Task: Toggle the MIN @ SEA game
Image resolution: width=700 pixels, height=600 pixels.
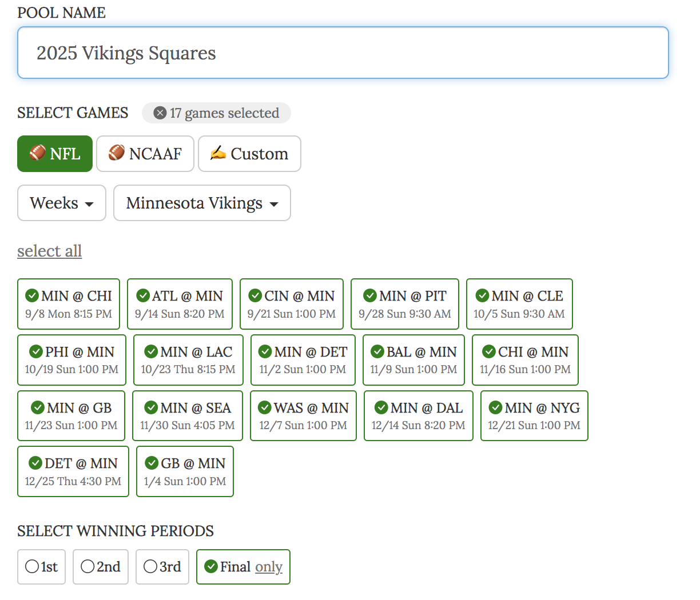Action: (188, 416)
